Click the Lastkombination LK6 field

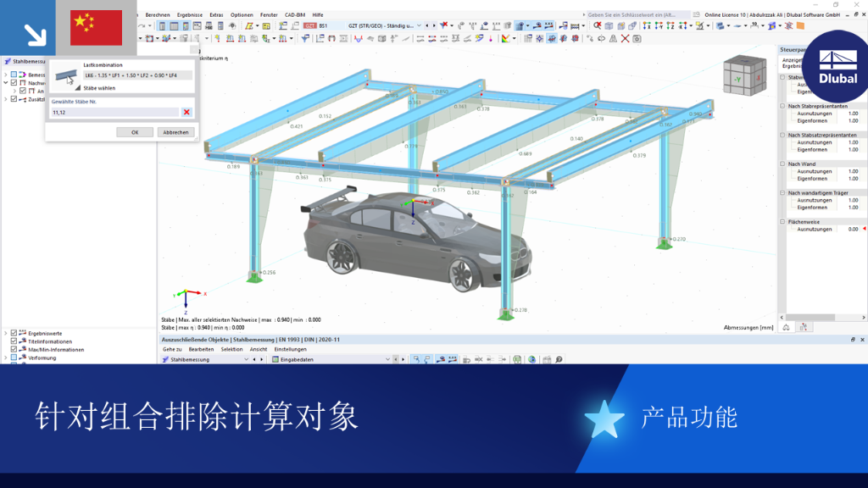point(138,75)
